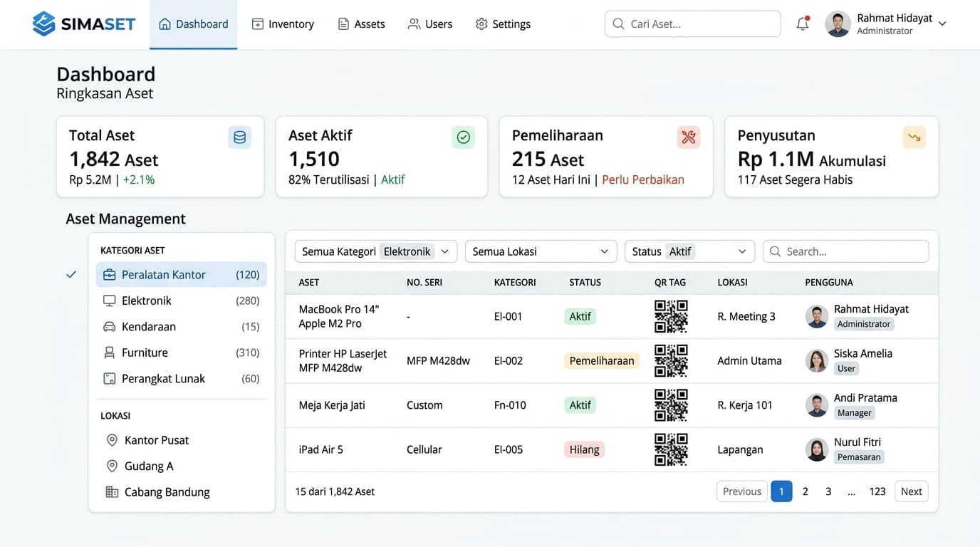Open the Semua Kategori dropdown
The height and width of the screenshot is (547, 980).
click(375, 251)
